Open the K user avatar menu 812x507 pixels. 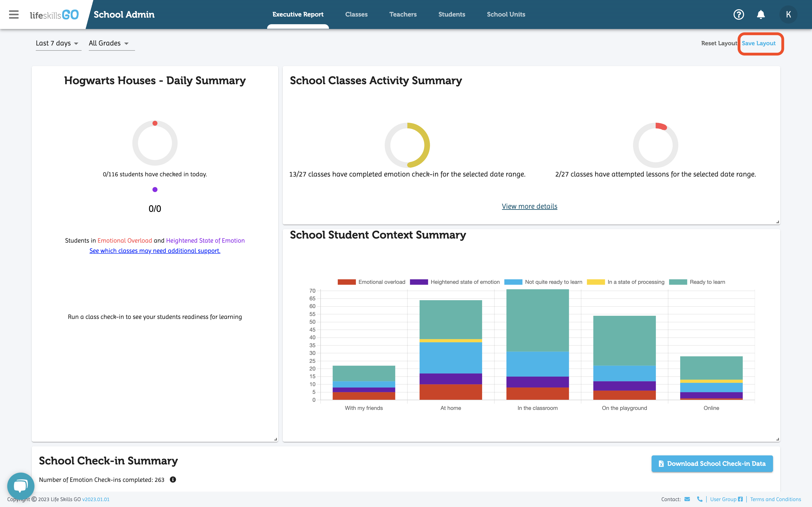click(788, 14)
